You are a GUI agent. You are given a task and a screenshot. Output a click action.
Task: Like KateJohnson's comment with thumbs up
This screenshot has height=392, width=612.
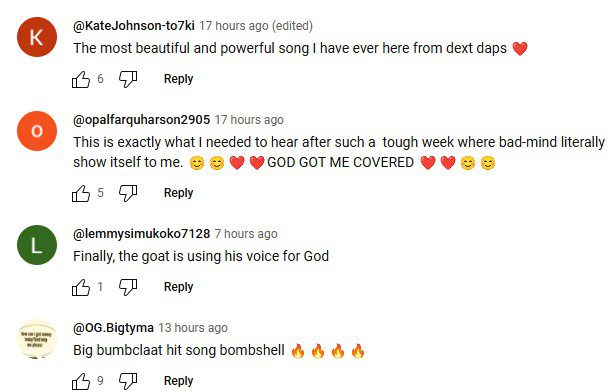(x=81, y=79)
